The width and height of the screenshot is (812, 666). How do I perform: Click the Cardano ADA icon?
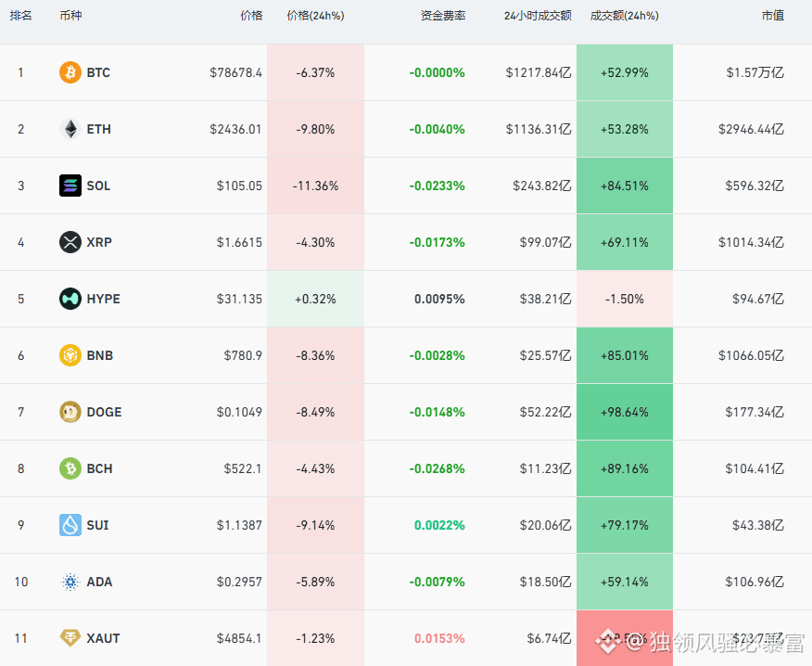click(70, 582)
